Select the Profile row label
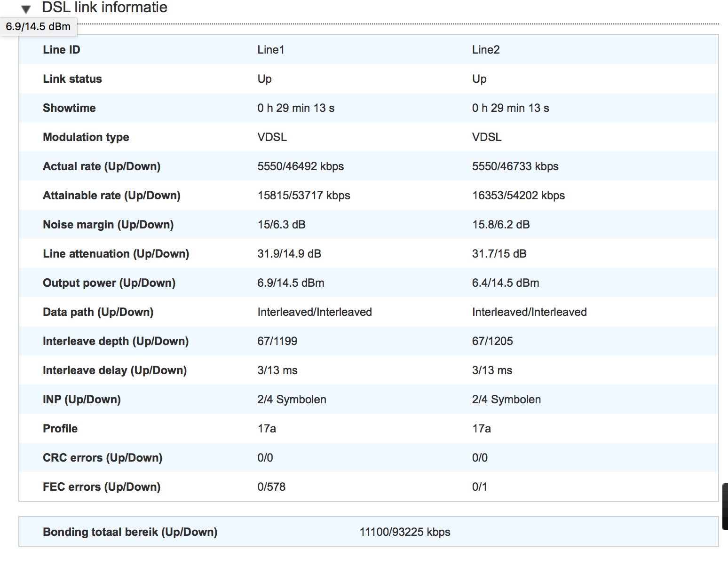This screenshot has width=728, height=565. tap(60, 428)
